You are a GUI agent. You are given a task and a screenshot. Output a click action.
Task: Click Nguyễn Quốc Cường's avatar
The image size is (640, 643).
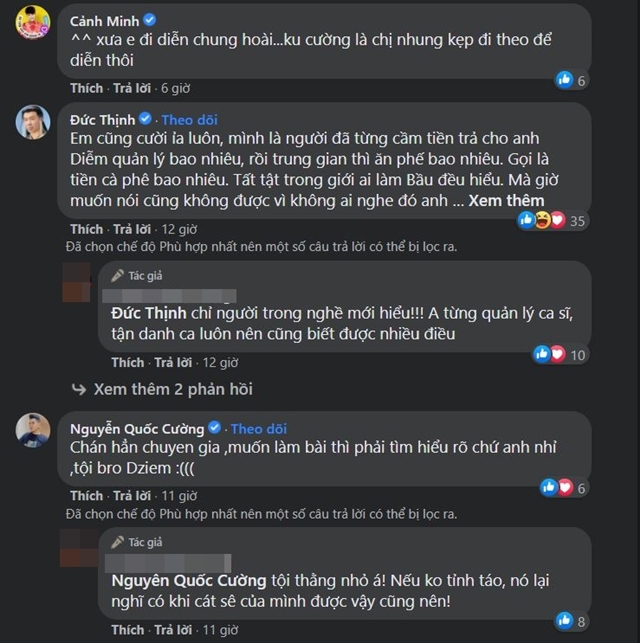click(x=32, y=428)
